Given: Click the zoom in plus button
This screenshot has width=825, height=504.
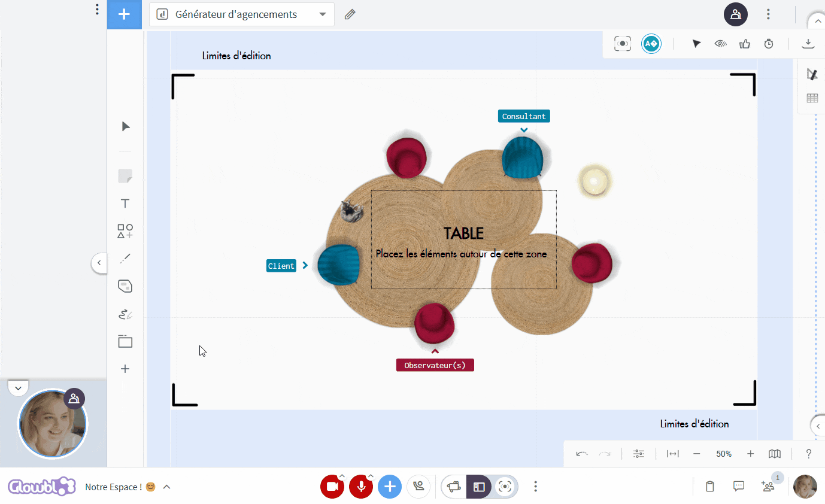Looking at the screenshot, I should tap(750, 454).
